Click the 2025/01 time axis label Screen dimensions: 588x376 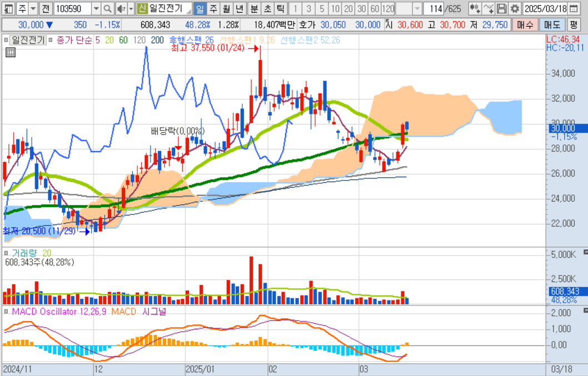click(200, 369)
